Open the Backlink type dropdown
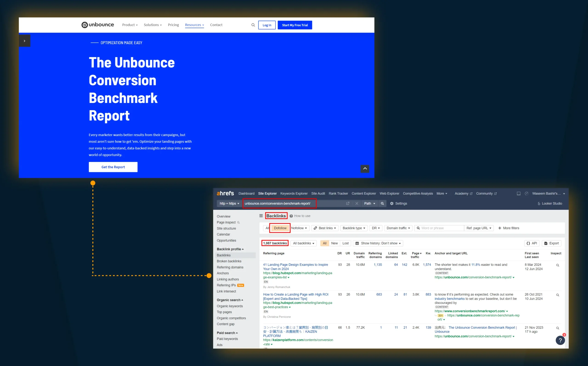The image size is (588, 366). 354,228
